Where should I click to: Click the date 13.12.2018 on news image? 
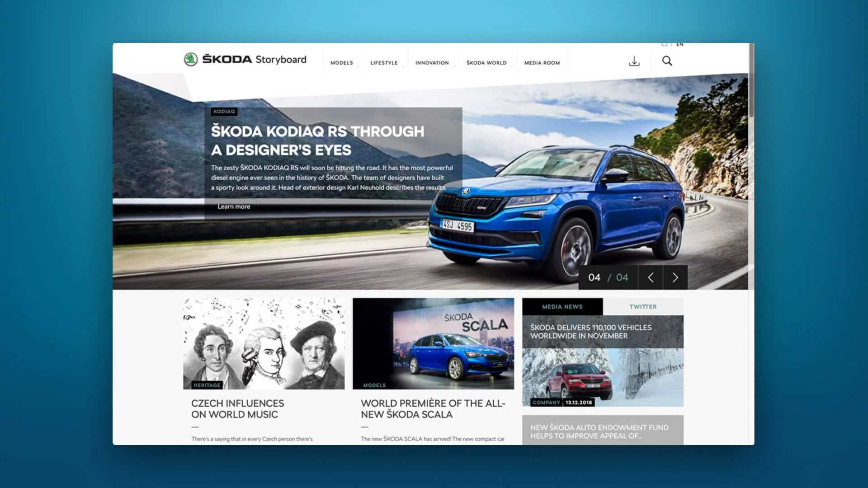tap(579, 402)
